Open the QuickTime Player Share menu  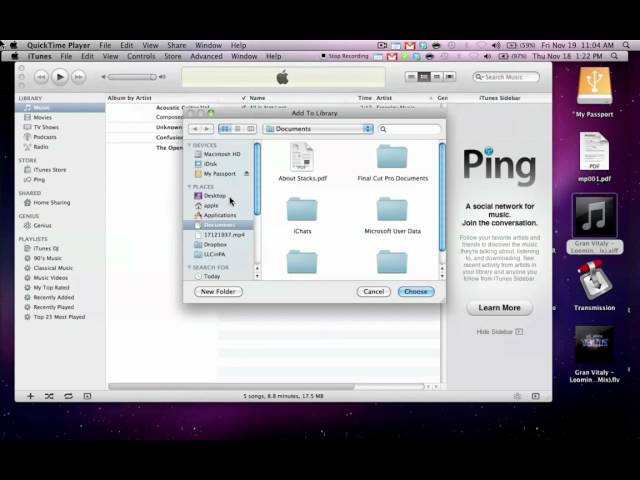point(176,45)
